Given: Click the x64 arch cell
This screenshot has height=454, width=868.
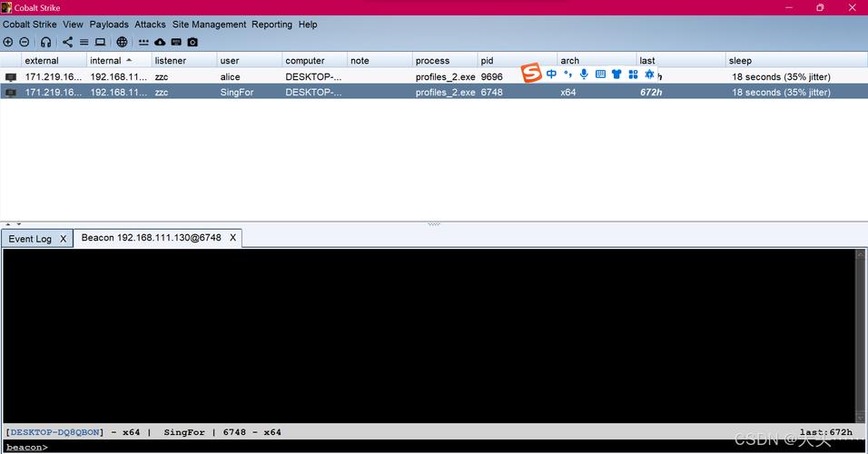Looking at the screenshot, I should [x=568, y=93].
